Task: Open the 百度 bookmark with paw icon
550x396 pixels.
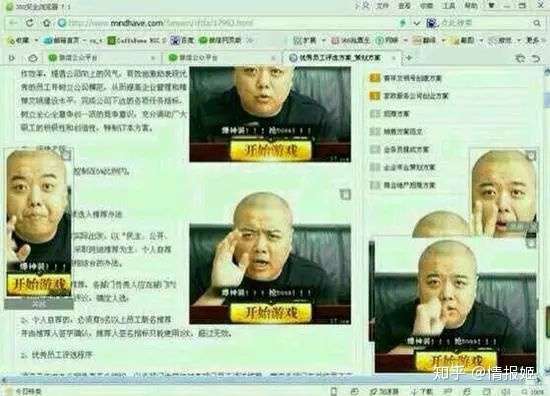Action: 182,40
